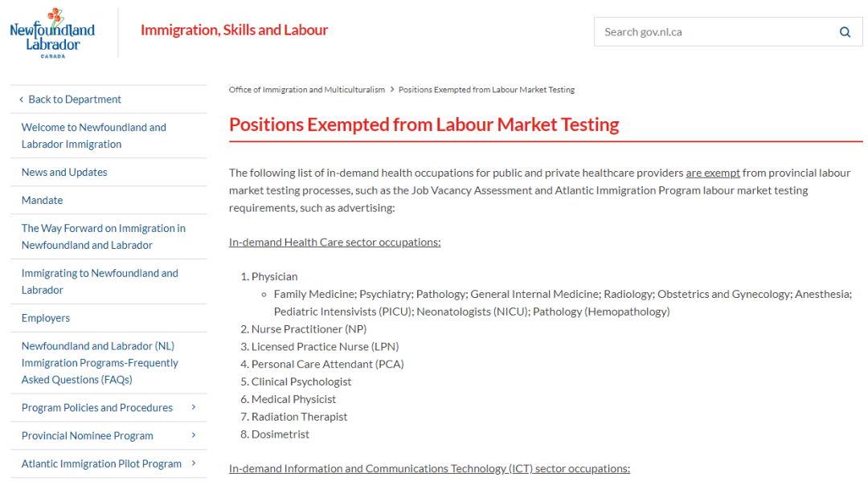Expand the Provincial Nominee Program chevron
Viewport: 868px width, 485px height.
tap(194, 436)
